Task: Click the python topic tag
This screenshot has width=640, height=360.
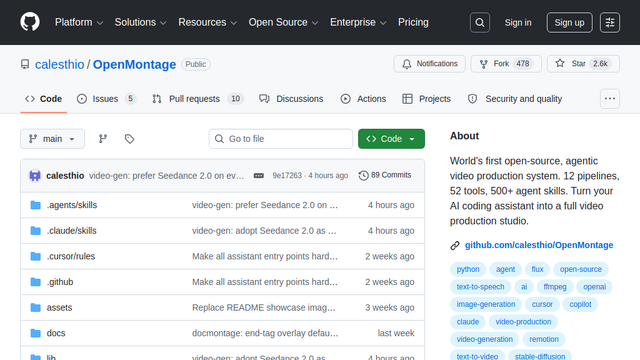Action: tap(468, 269)
